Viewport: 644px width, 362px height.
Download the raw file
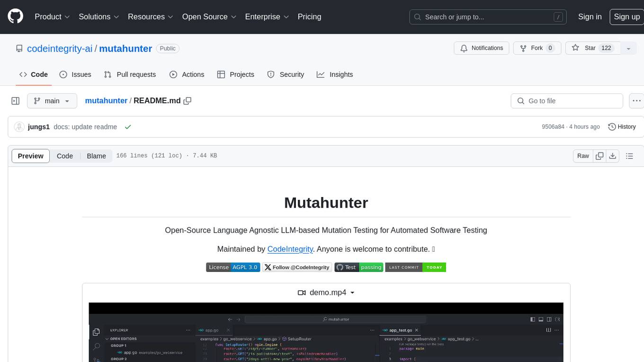point(613,156)
